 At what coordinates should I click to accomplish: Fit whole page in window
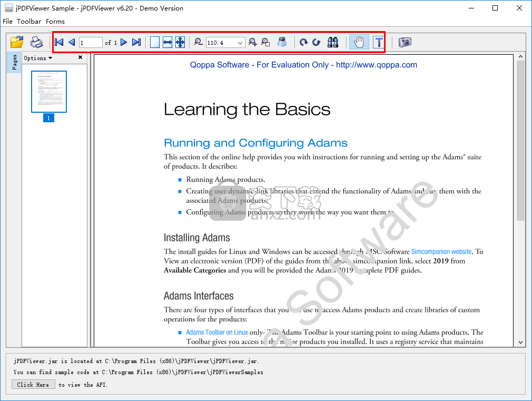[180, 42]
